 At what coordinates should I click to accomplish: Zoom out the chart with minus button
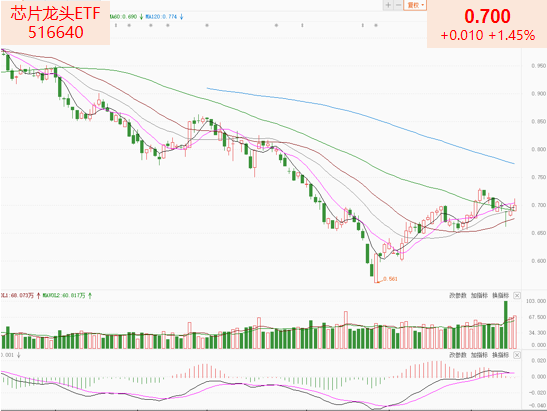coord(398,5)
